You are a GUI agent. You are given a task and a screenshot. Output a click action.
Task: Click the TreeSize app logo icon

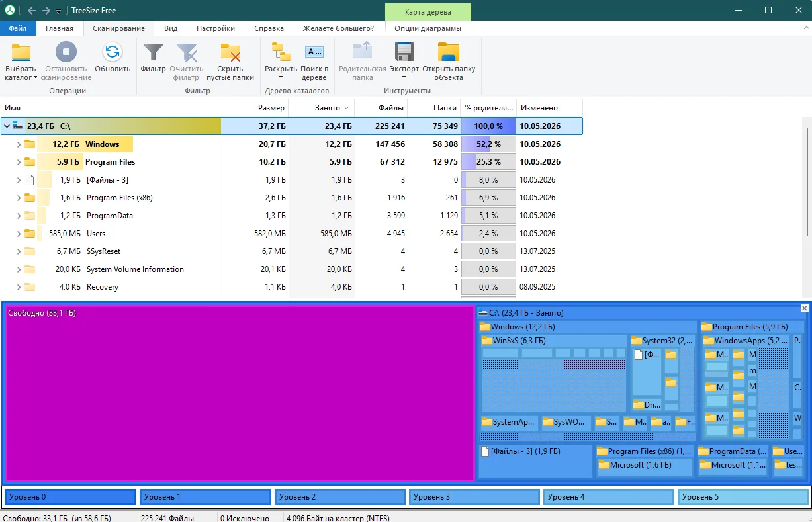(x=10, y=10)
